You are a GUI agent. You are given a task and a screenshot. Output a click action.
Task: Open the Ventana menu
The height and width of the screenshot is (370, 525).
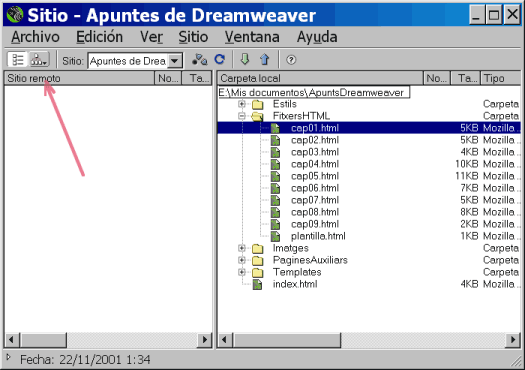(252, 37)
